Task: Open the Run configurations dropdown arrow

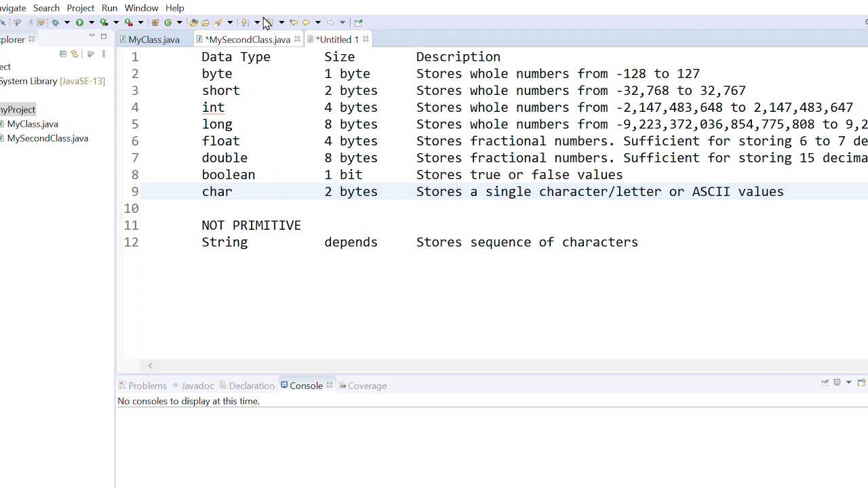Action: coord(92,22)
